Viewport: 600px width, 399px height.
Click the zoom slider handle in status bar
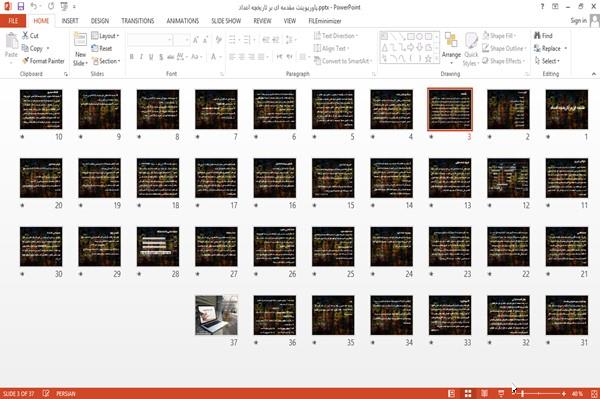(522, 393)
